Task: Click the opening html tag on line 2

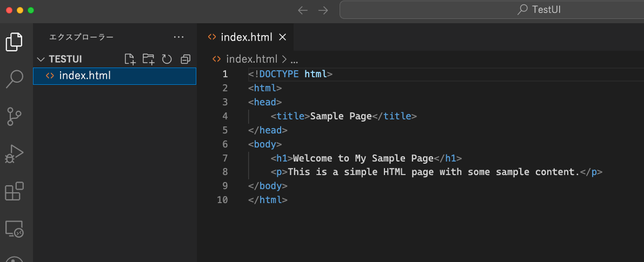Action: (x=265, y=88)
